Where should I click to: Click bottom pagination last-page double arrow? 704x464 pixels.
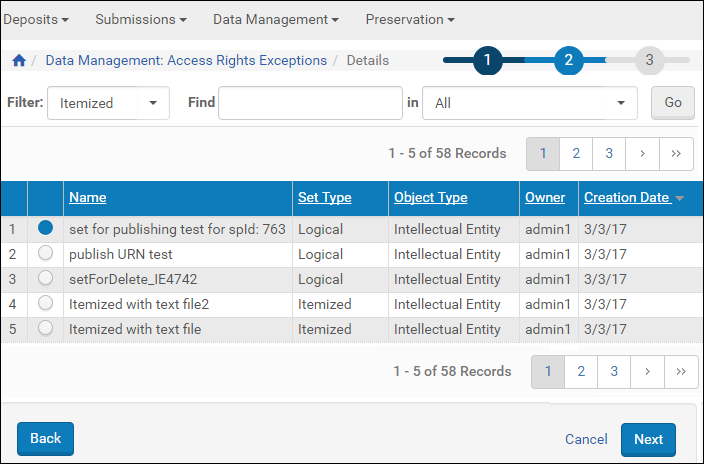point(681,371)
